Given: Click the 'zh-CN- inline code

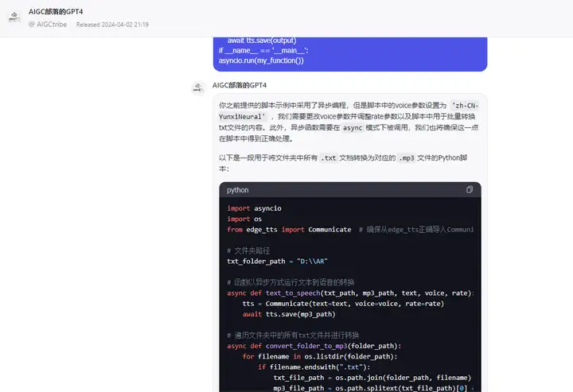Looking at the screenshot, I should click(465, 106).
